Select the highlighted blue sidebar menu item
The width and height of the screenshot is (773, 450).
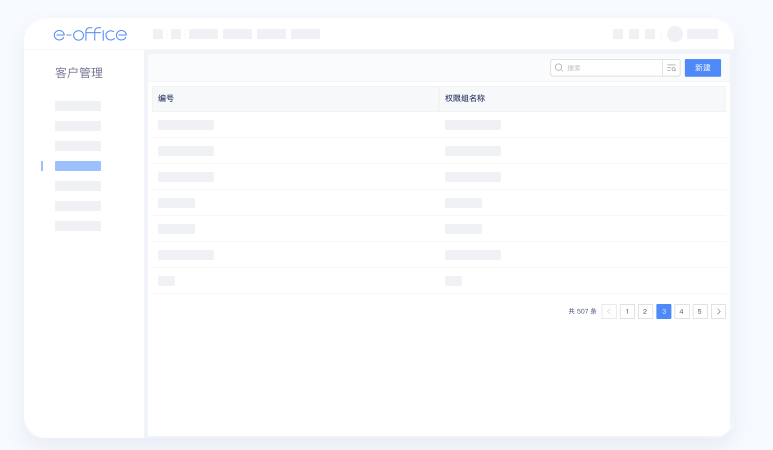pyautogui.click(x=78, y=166)
